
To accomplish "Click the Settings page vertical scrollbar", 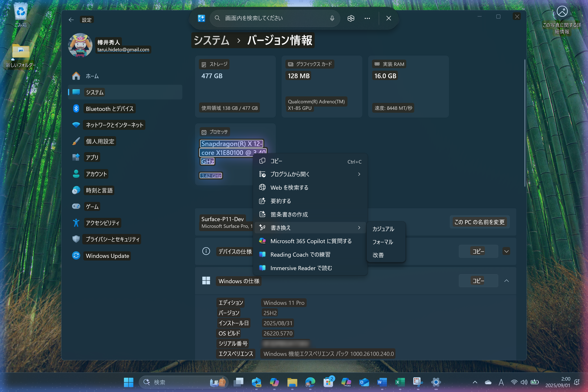I will (x=525, y=122).
